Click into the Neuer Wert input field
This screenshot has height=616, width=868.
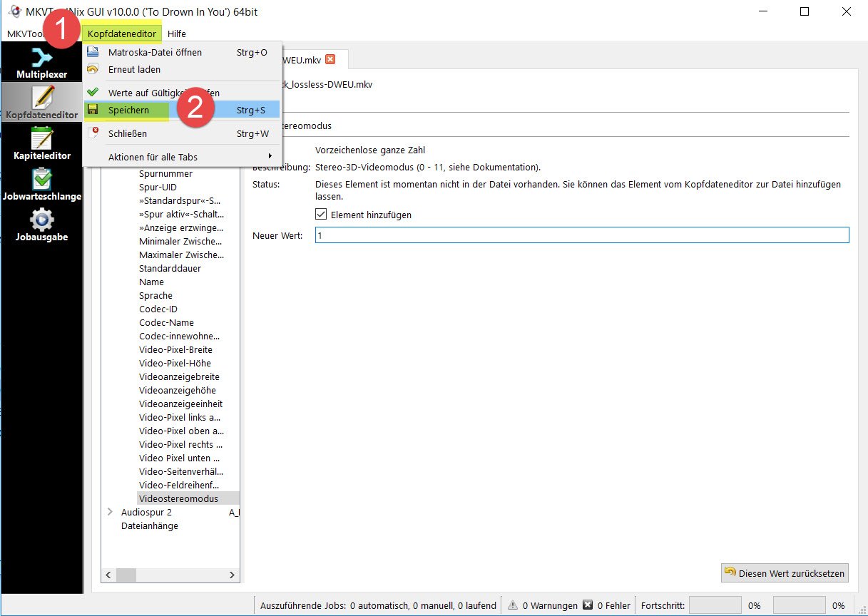[582, 235]
